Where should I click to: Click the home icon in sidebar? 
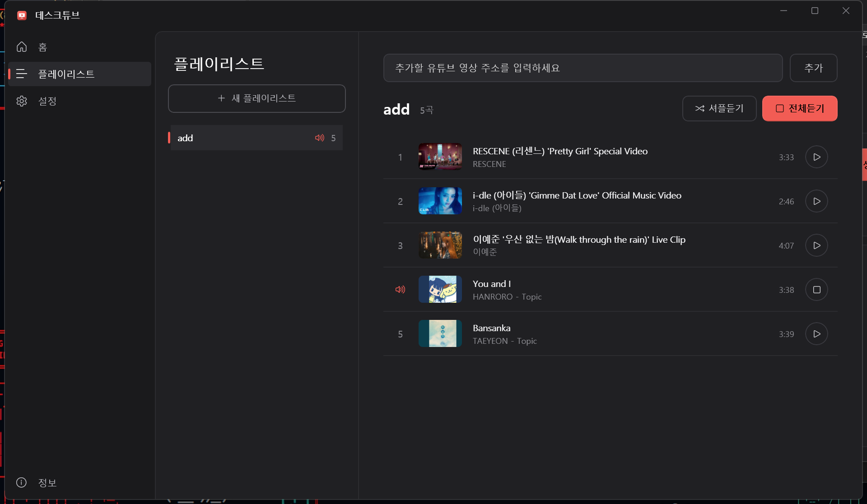coord(22,47)
